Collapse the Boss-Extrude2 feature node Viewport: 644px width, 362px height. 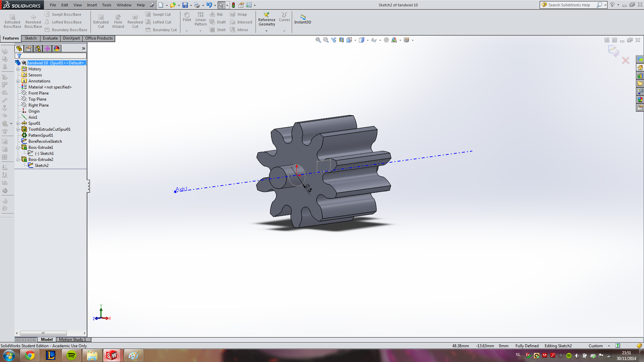[x=18, y=160]
